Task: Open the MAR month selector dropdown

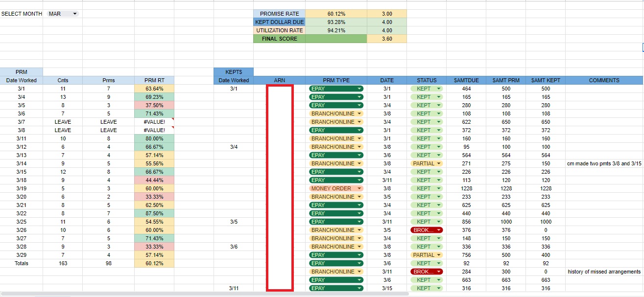Action: click(63, 14)
